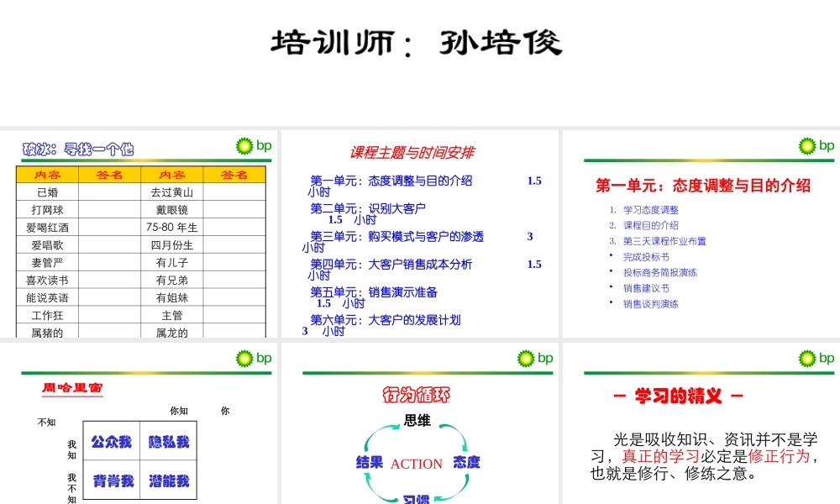This screenshot has height=504, width=840.
Task: Select the 第六单元：大客户的发展计划 line
Action: [386, 320]
